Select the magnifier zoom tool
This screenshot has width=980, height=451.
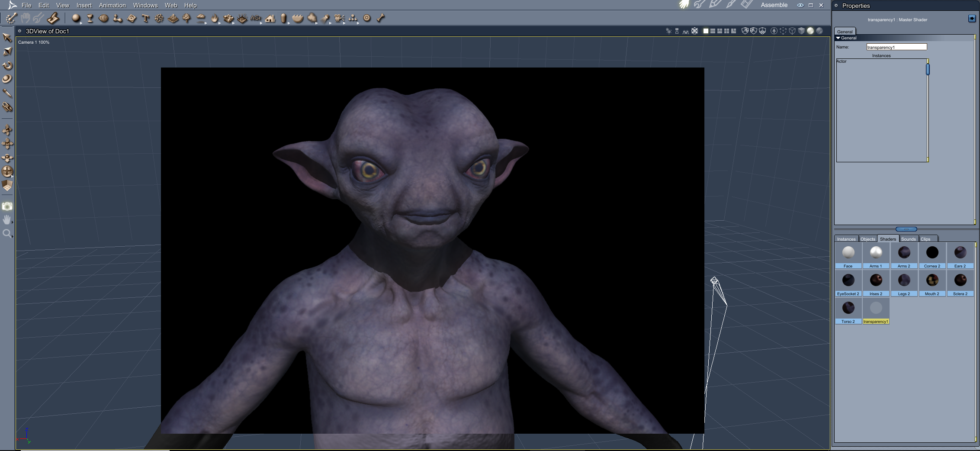point(7,234)
